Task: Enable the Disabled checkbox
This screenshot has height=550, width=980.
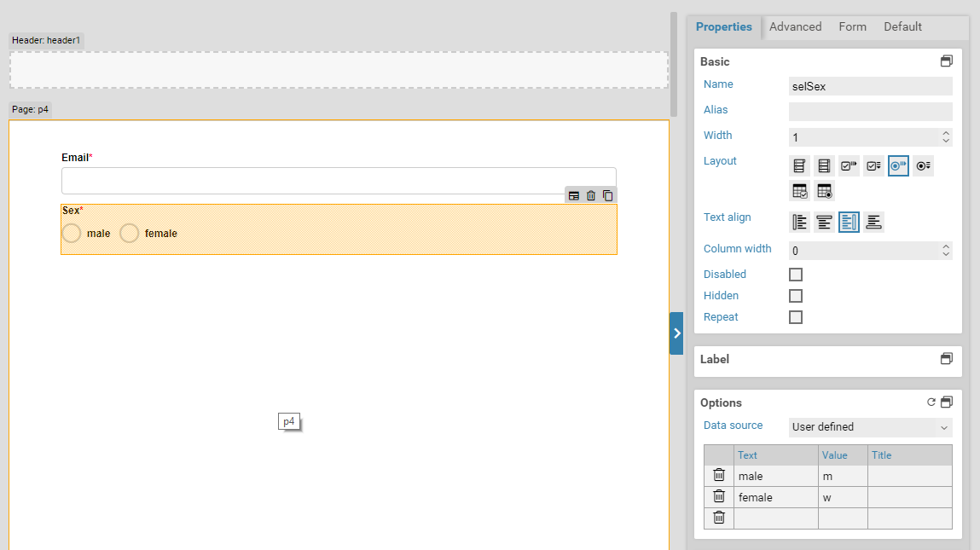Action: pyautogui.click(x=796, y=275)
